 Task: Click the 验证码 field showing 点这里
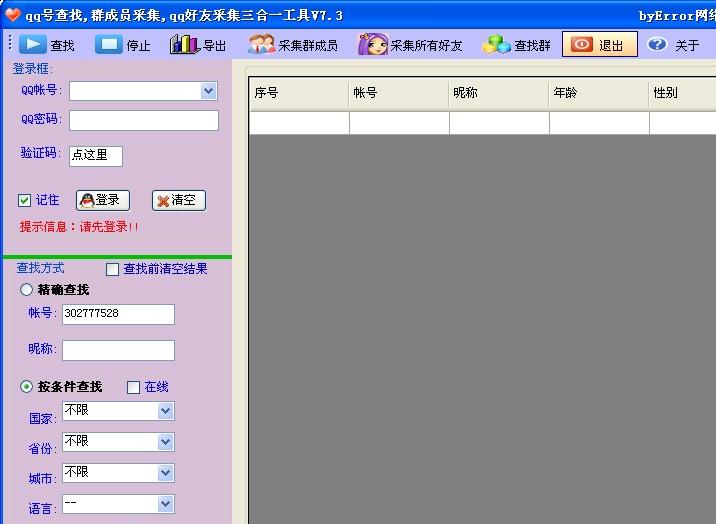tap(96, 156)
